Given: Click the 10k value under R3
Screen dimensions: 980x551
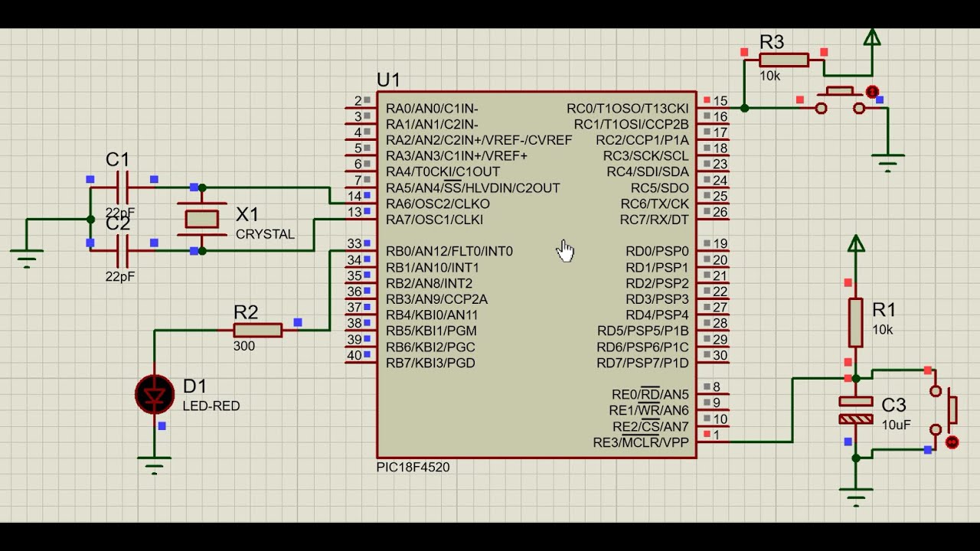Looking at the screenshot, I should click(x=770, y=76).
